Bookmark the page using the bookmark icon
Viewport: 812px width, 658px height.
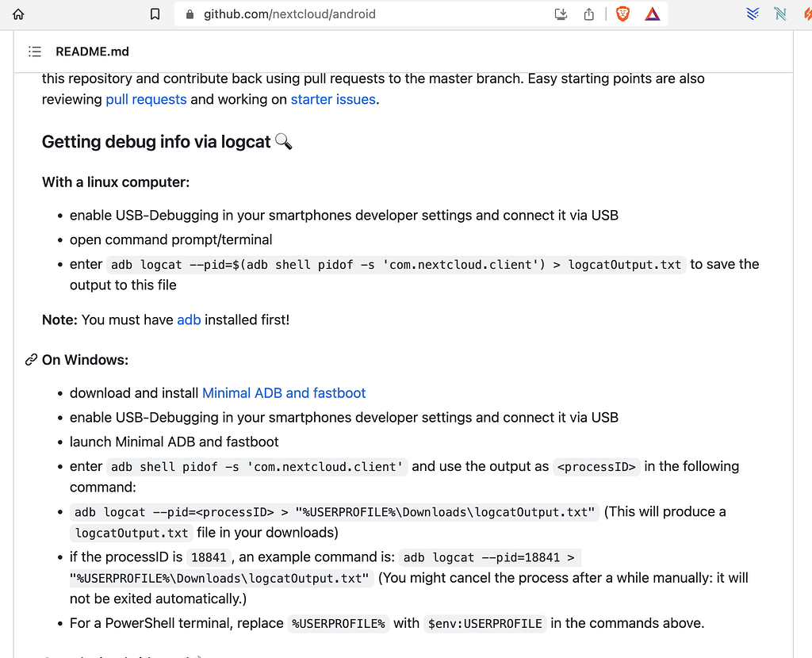155,13
